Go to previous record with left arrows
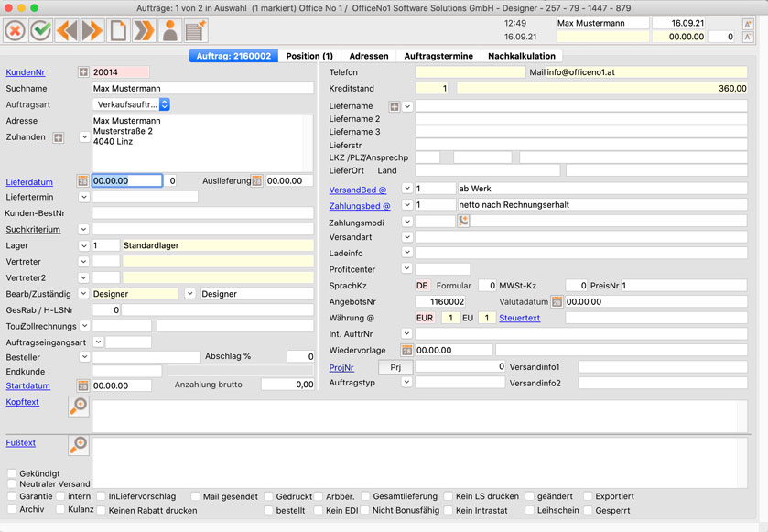Image resolution: width=768 pixels, height=532 pixels. tap(67, 31)
